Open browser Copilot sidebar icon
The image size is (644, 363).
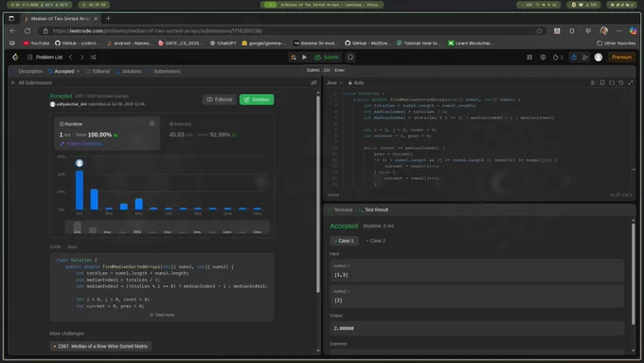[x=633, y=31]
